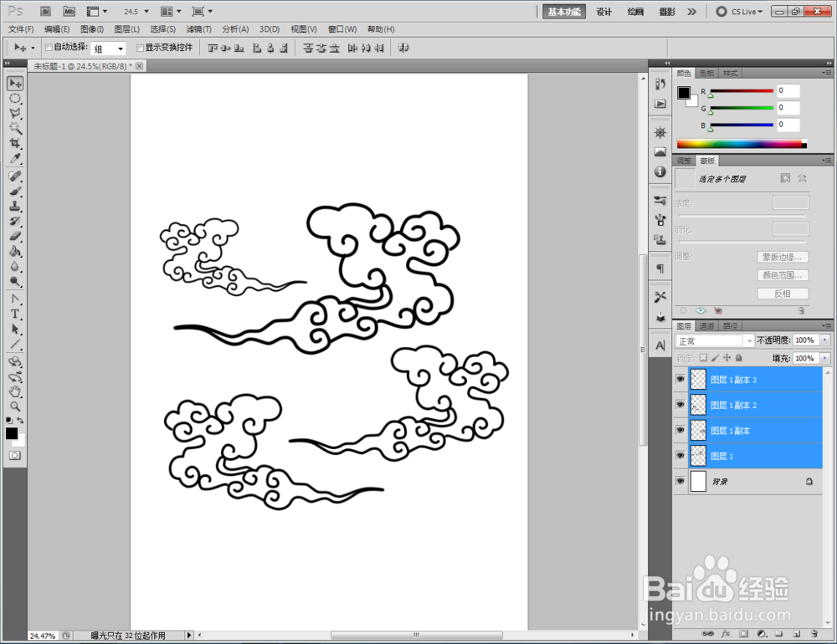Open the 图层(L) menu
Image resolution: width=837 pixels, height=644 pixels.
point(127,29)
